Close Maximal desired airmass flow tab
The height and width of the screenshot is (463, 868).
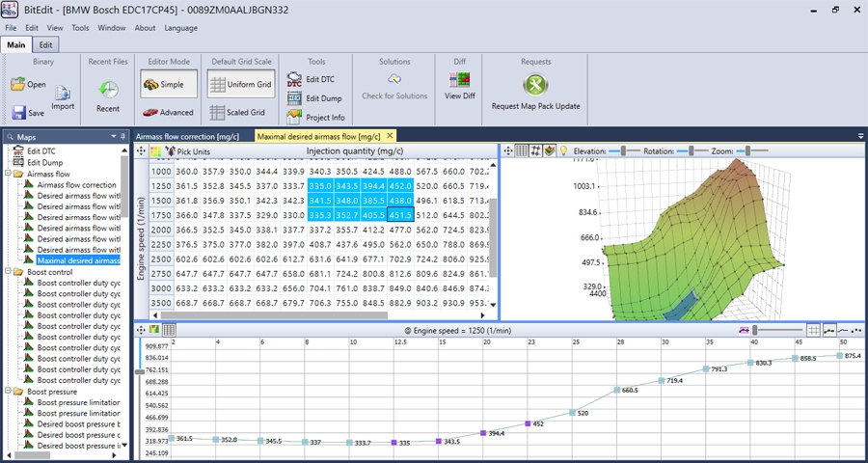coord(390,135)
